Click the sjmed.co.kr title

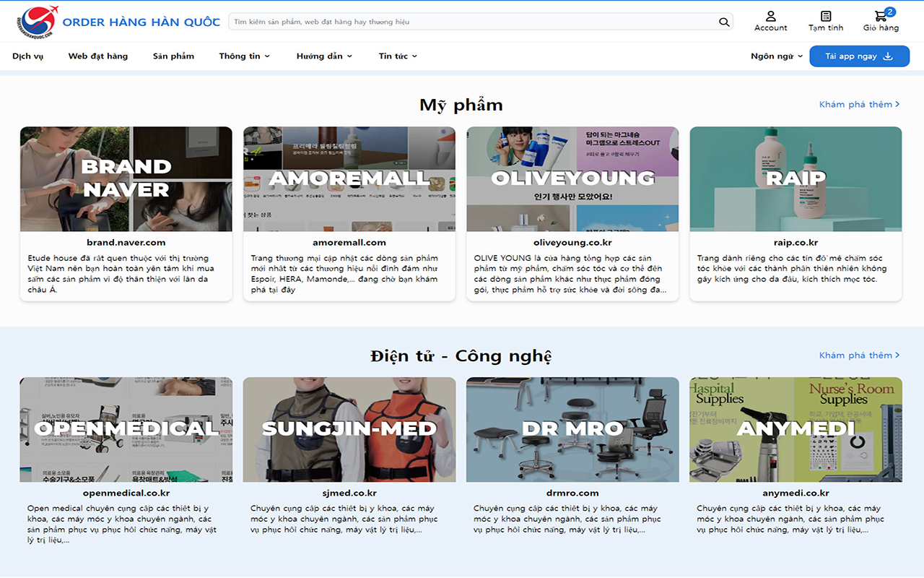[349, 493]
